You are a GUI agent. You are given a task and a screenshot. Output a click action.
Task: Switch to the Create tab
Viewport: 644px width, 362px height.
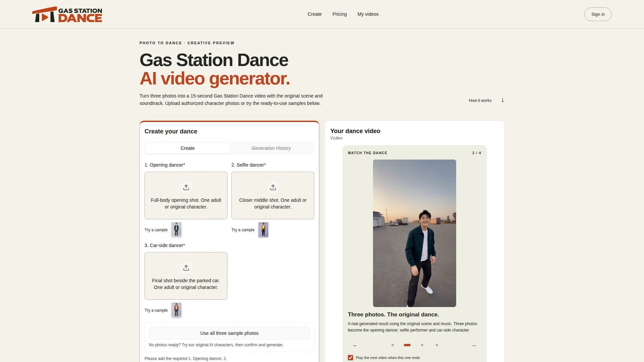pos(187,148)
